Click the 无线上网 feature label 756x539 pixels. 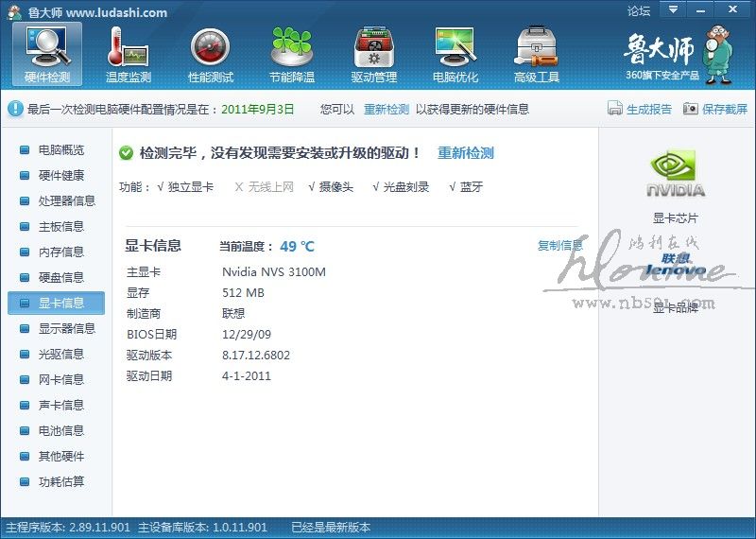coord(270,186)
